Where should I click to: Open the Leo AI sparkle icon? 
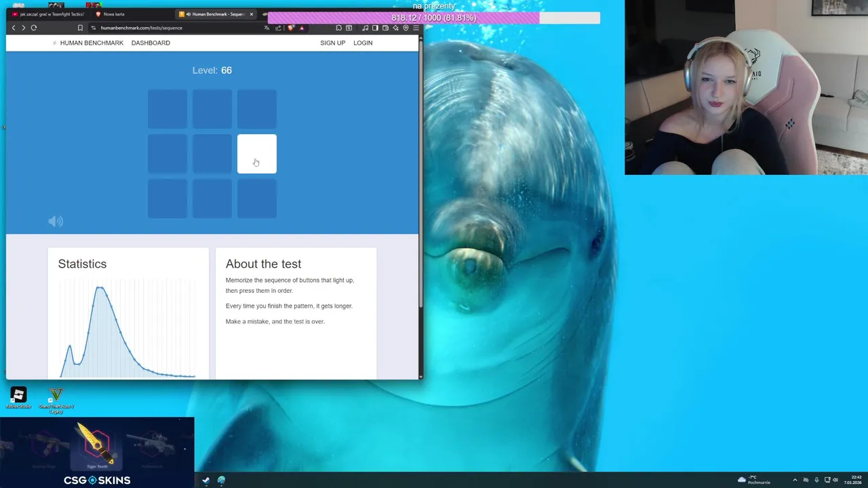point(395,28)
